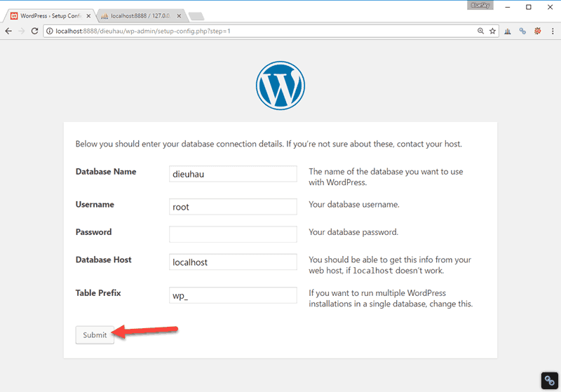The height and width of the screenshot is (392, 561).
Task: Click the browser Forward arrow
Action: tap(22, 31)
